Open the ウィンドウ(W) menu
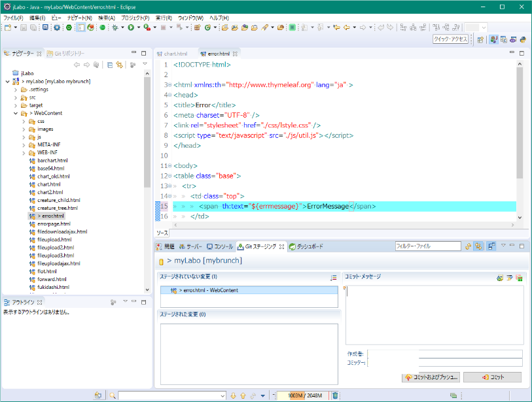The height and width of the screenshot is (402, 532). [x=190, y=18]
